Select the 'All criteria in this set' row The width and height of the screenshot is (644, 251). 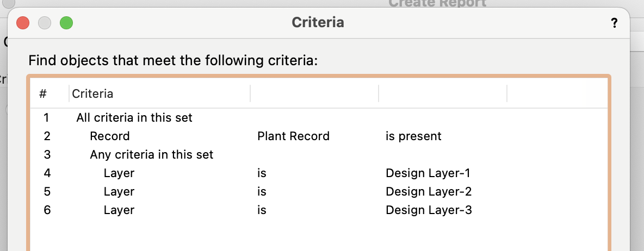point(134,117)
